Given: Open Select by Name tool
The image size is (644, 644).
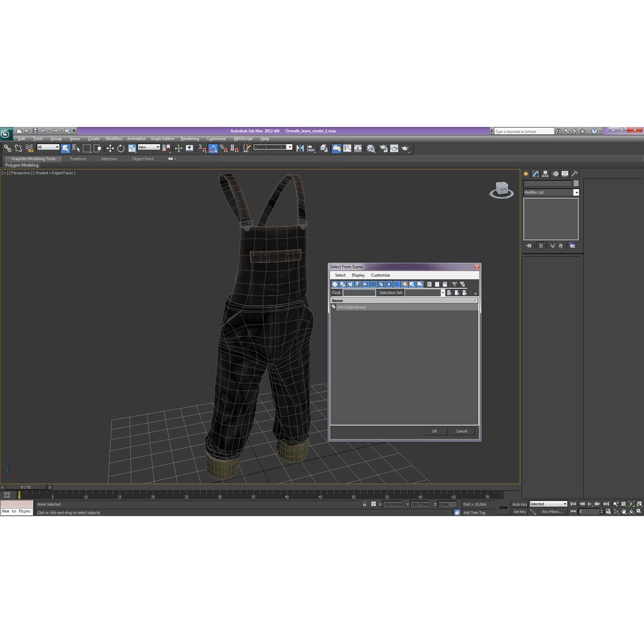Looking at the screenshot, I should pyautogui.click(x=76, y=148).
